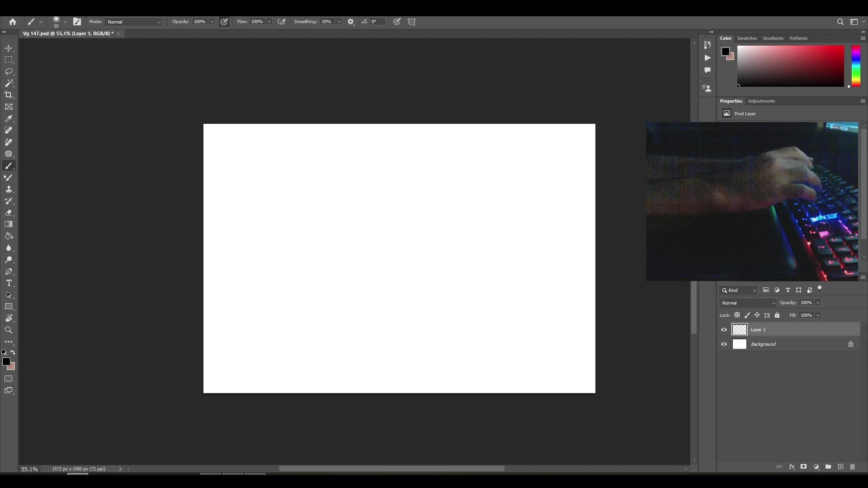Viewport: 868px width, 488px height.
Task: Open layer blend mode Normal dropdown
Action: pyautogui.click(x=748, y=303)
